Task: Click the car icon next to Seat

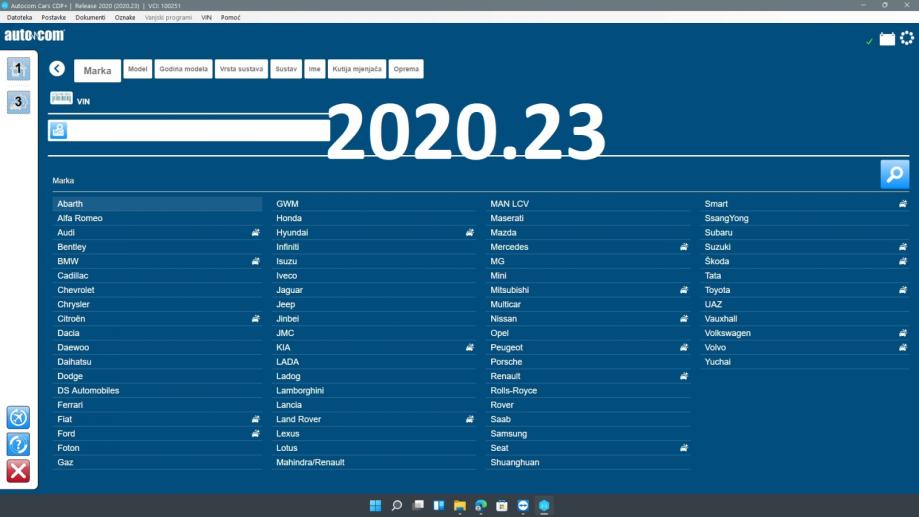Action: pos(683,448)
